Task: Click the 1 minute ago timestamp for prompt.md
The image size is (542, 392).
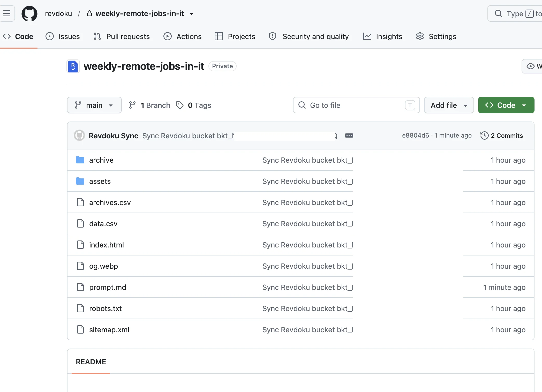Action: point(504,287)
